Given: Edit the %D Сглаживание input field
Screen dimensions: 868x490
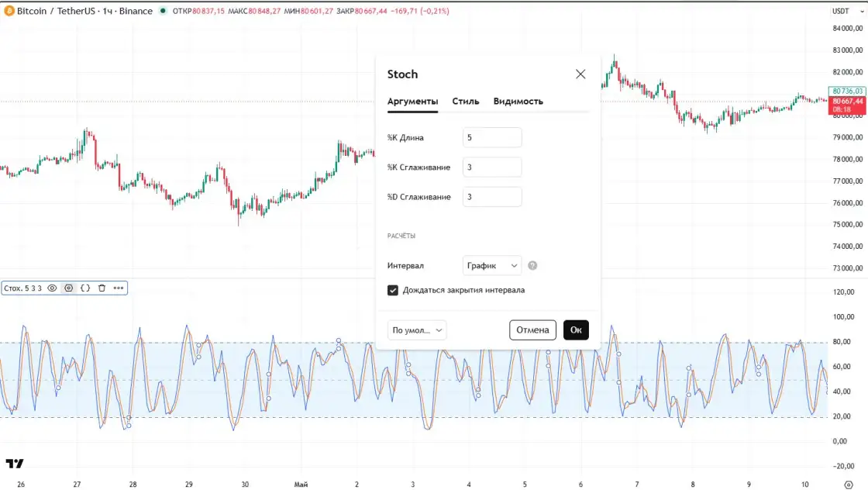Looking at the screenshot, I should click(492, 197).
